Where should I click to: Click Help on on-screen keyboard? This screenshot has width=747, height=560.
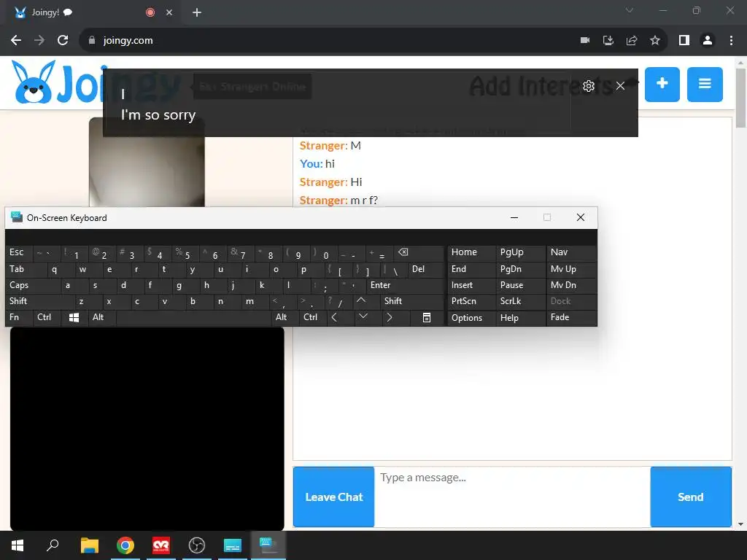(x=521, y=318)
